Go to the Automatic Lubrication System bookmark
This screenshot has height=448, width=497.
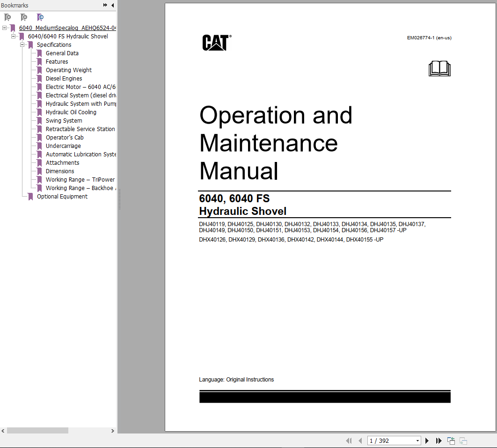(x=81, y=154)
